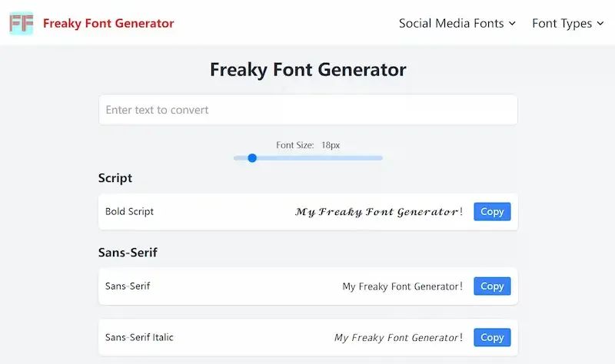This screenshot has width=615, height=364.
Task: Click the Bold Script row label
Action: pos(129,212)
